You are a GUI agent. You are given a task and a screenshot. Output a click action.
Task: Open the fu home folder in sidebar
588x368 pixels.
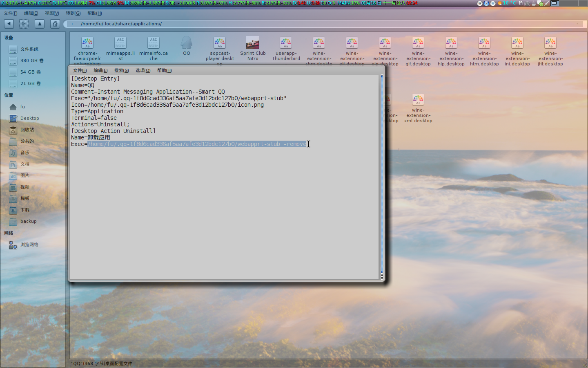33,107
